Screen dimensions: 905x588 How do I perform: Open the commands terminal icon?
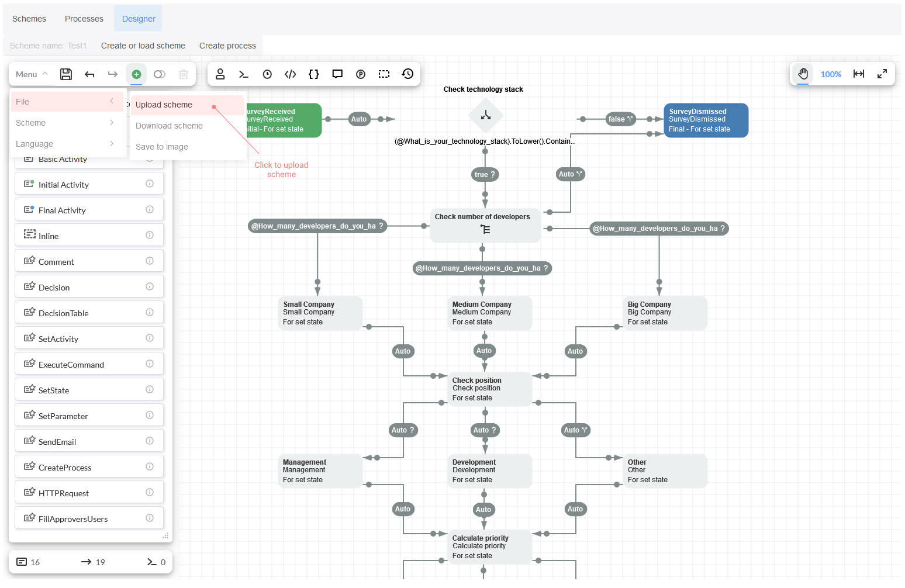[244, 74]
